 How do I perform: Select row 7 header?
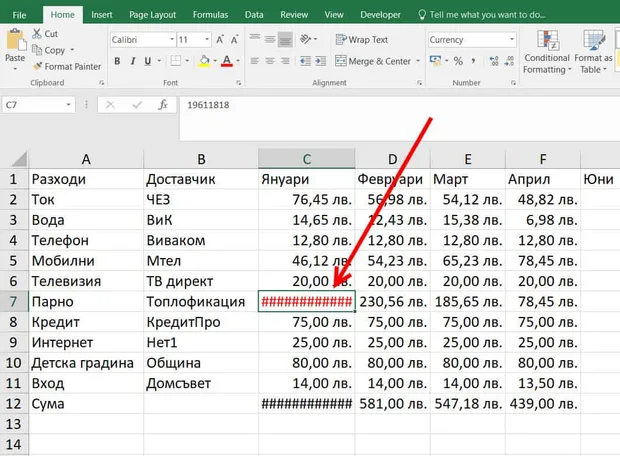[14, 301]
